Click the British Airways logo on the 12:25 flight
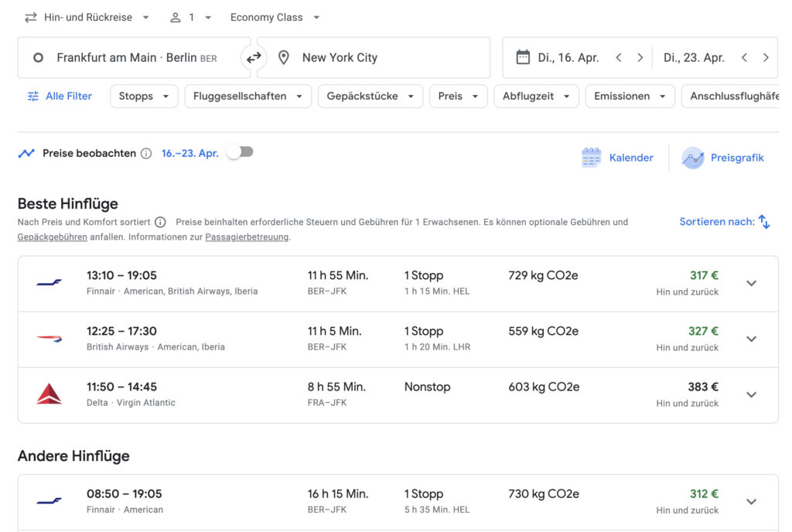Viewport: 792px width, 532px height. coord(49,339)
